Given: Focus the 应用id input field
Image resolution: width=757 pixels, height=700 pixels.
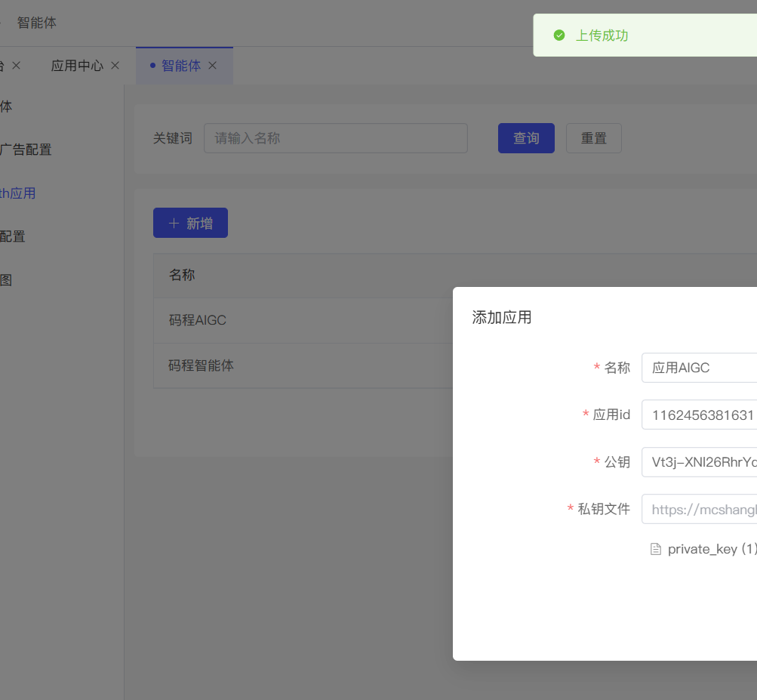Looking at the screenshot, I should click(x=698, y=415).
